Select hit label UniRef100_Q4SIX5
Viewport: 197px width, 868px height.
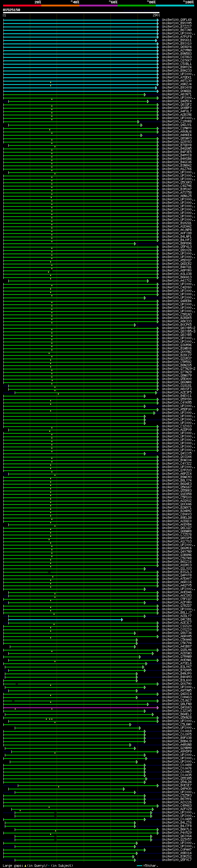coord(177,453)
